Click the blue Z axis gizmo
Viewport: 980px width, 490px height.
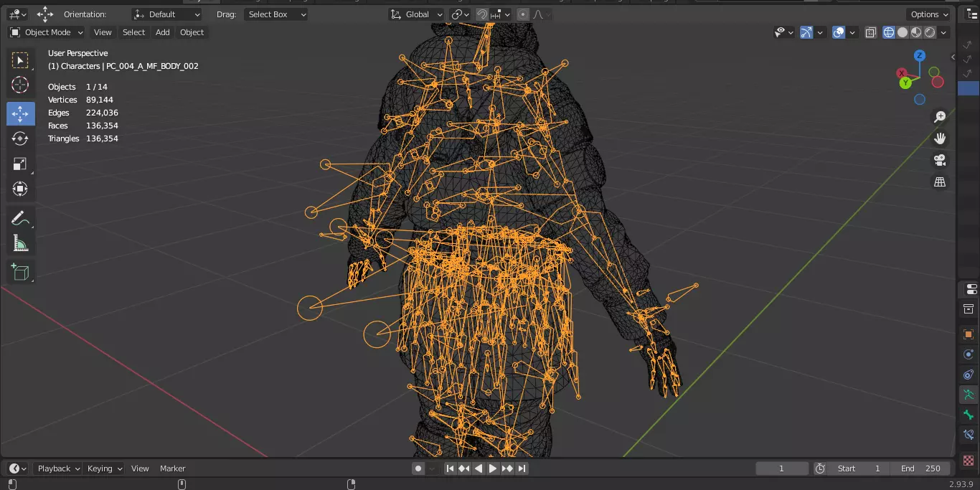coord(920,55)
